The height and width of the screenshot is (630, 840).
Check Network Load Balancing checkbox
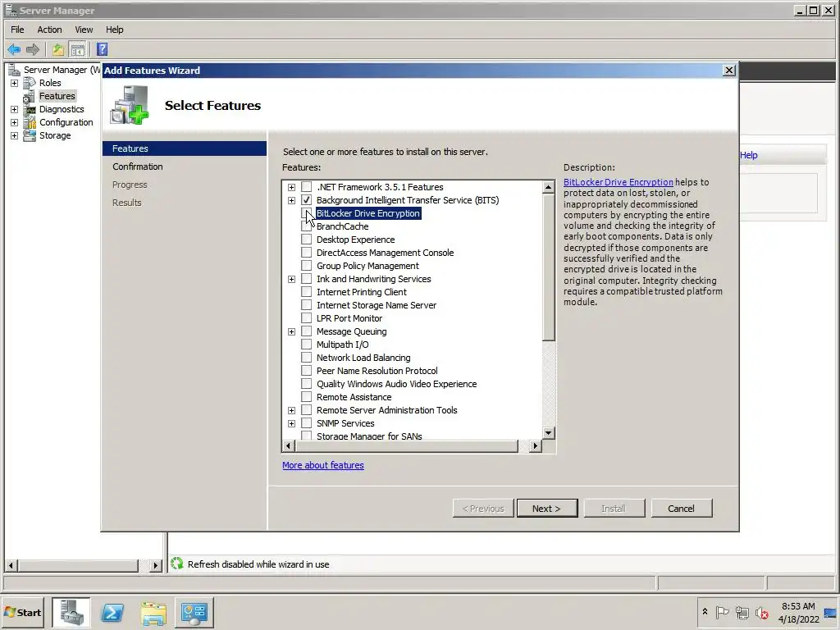307,358
